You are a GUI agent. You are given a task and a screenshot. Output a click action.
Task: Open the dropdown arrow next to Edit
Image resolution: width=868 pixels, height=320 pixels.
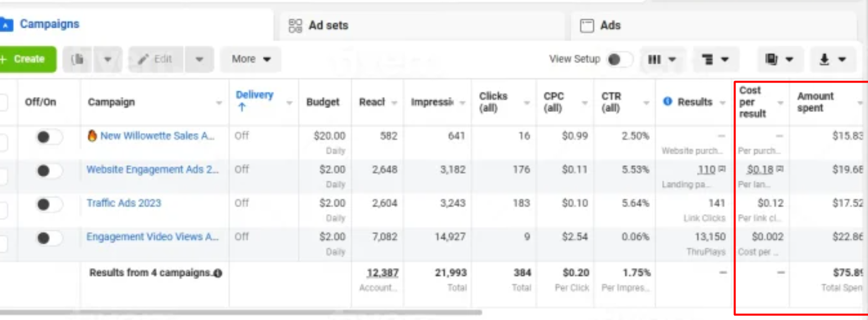pos(199,59)
